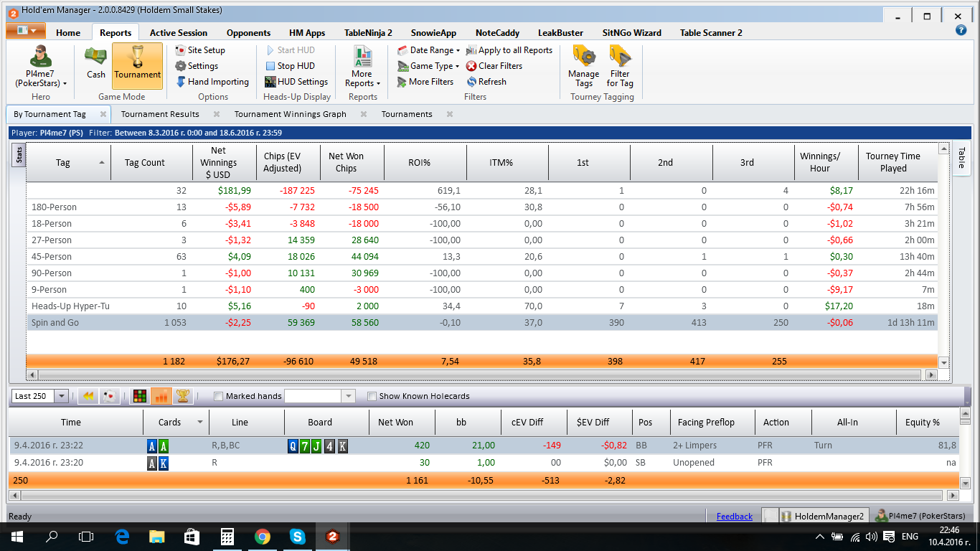Expand the Date Range filter
This screenshot has width=980, height=551.
[x=428, y=50]
